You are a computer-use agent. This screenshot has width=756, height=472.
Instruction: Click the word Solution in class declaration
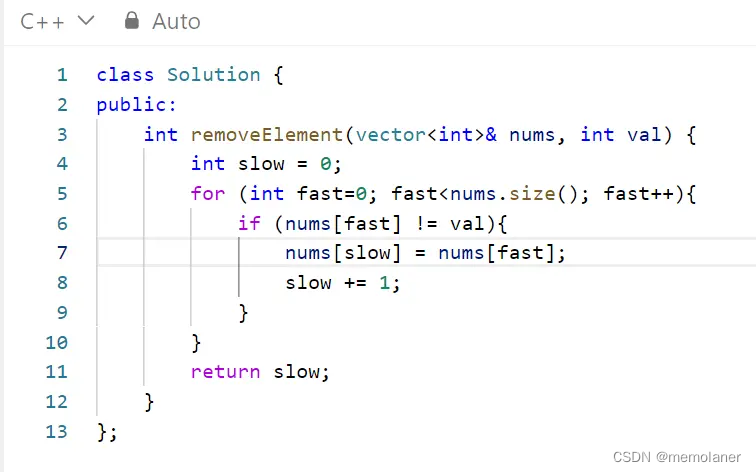pyautogui.click(x=214, y=75)
